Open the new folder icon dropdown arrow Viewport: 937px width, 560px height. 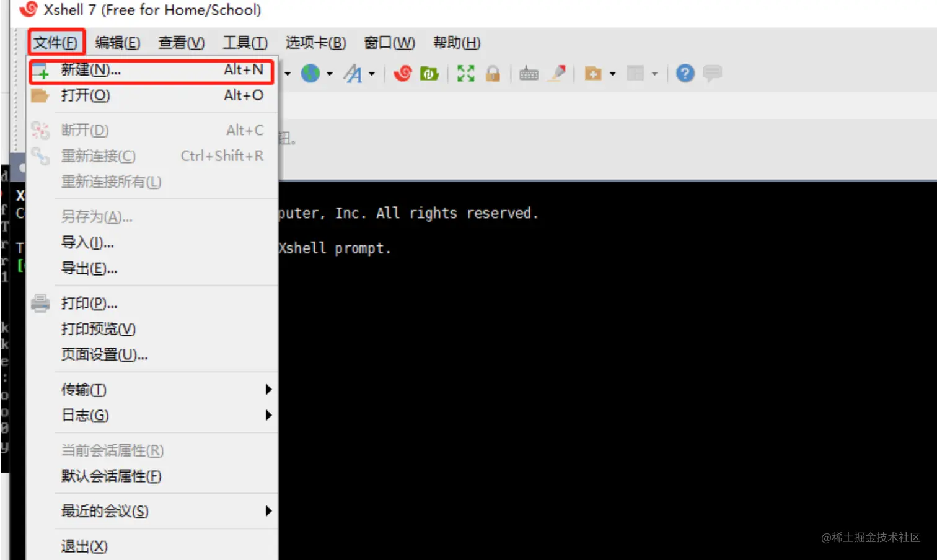pos(612,74)
